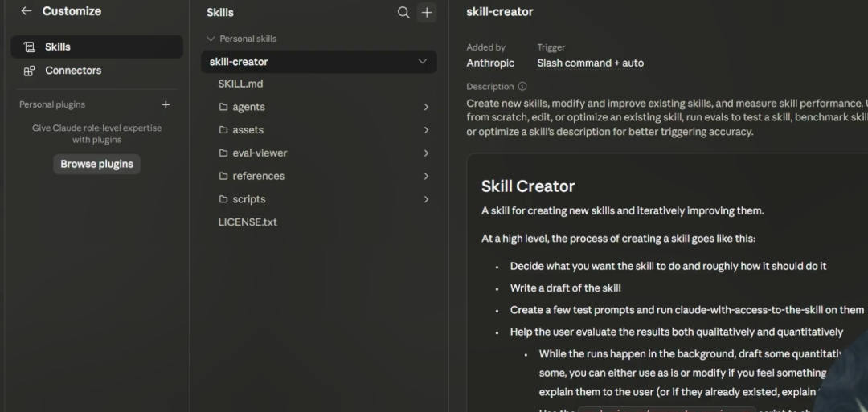868x412 pixels.
Task: Click the Personal plugins label
Action: click(52, 104)
